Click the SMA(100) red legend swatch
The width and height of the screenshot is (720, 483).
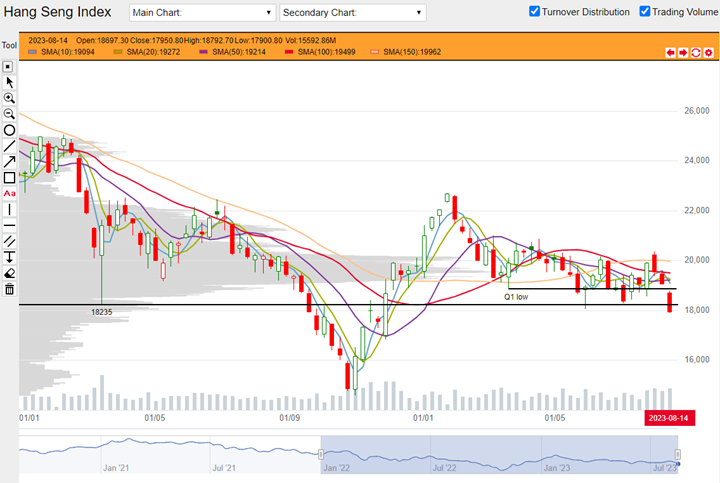click(x=289, y=52)
